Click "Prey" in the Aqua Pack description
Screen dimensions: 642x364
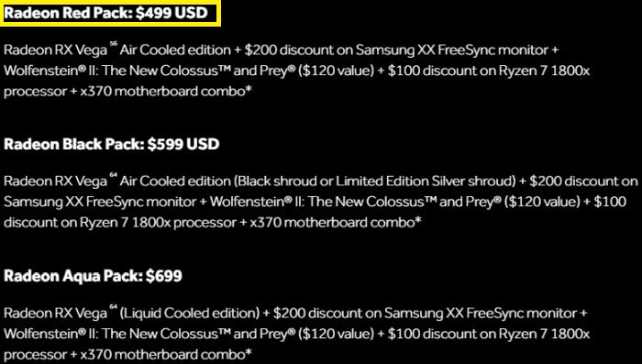271,334
